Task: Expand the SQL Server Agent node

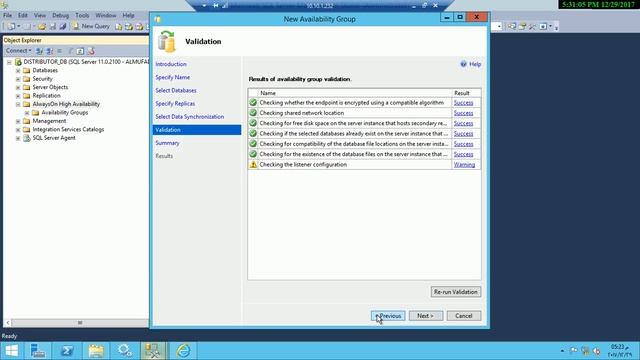Action: point(18,138)
